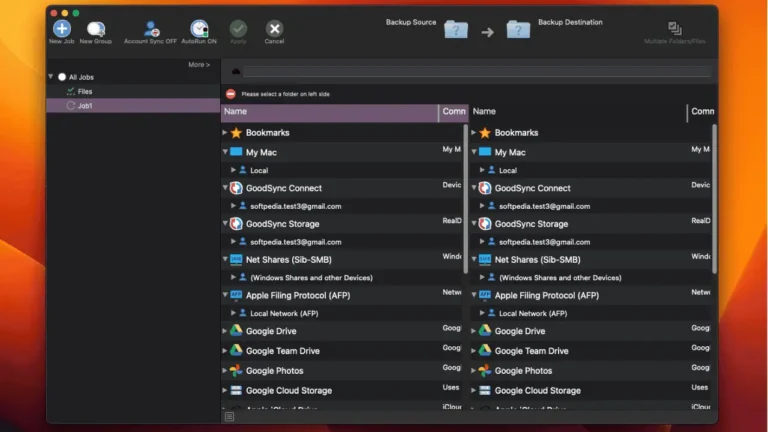Select Job1 in the job list
Screen dimensions: 768x432
(x=133, y=105)
